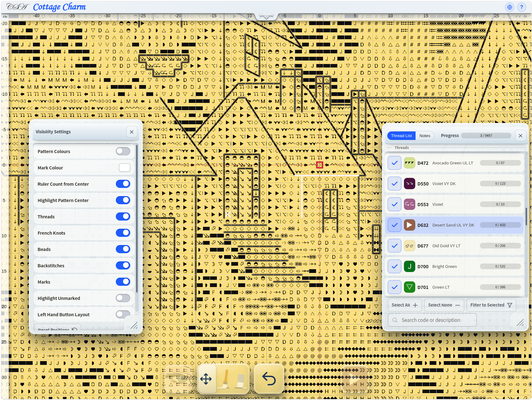The width and height of the screenshot is (532, 400).
Task: Open the help question mark
Action: pyautogui.click(x=522, y=7)
